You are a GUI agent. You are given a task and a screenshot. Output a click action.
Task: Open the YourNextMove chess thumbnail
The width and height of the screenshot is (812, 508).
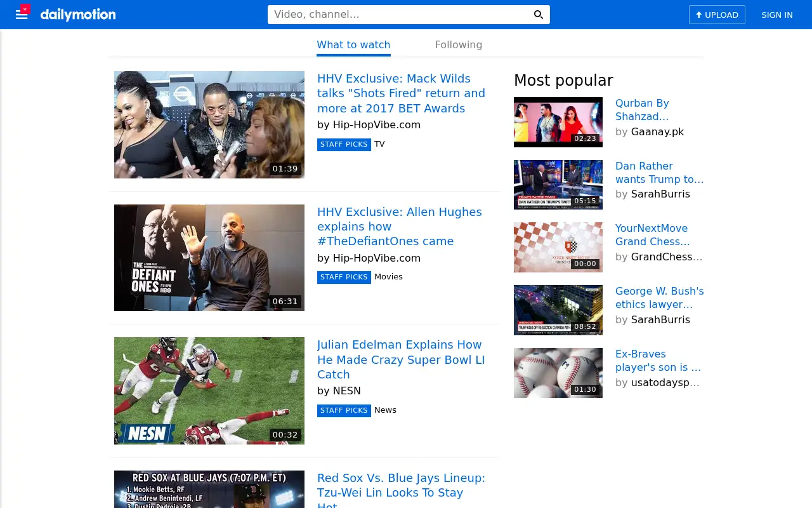558,248
